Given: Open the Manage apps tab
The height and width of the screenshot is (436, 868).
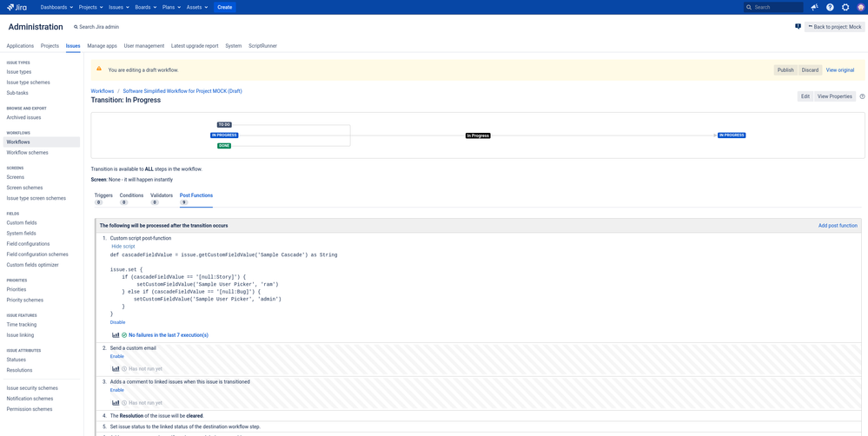Looking at the screenshot, I should click(102, 46).
